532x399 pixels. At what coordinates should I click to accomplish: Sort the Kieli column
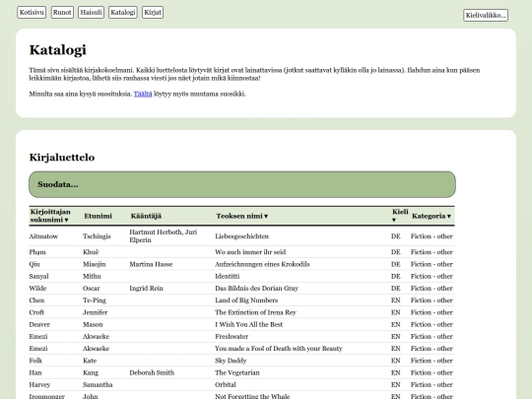coord(400,216)
